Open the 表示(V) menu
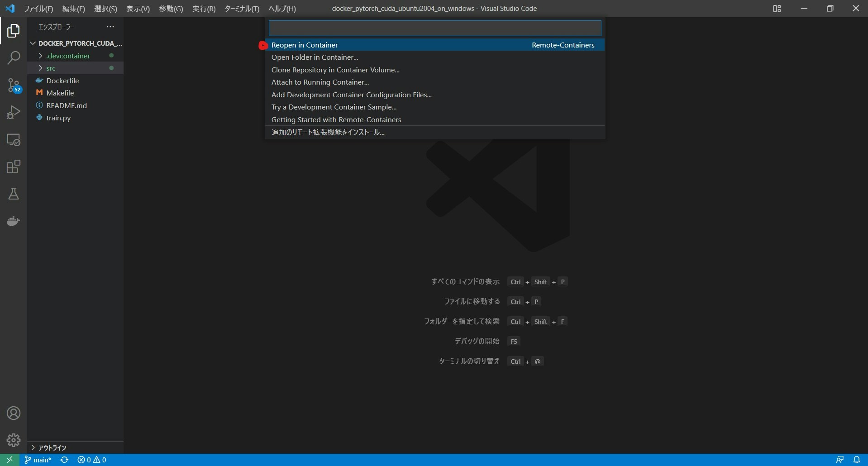 click(138, 9)
